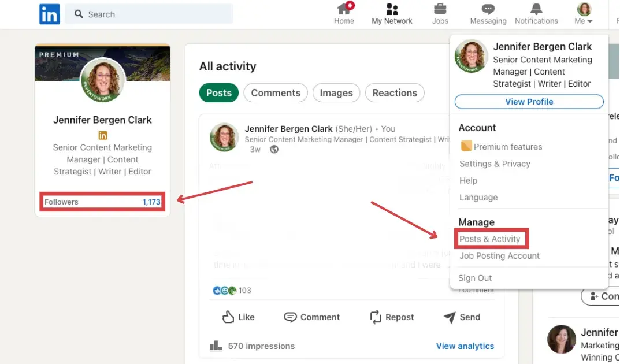Click the View analytics link
620x364 pixels.
(465, 346)
